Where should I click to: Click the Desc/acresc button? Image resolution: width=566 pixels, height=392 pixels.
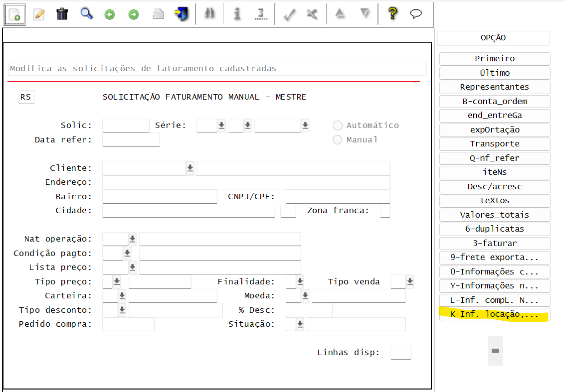coord(495,186)
